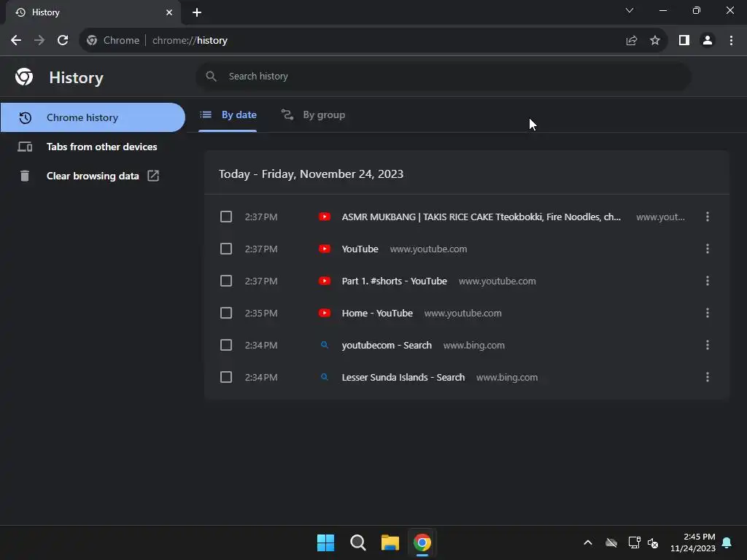Image resolution: width=747 pixels, height=560 pixels.
Task: Open File Explorer from taskbar
Action: [390, 542]
